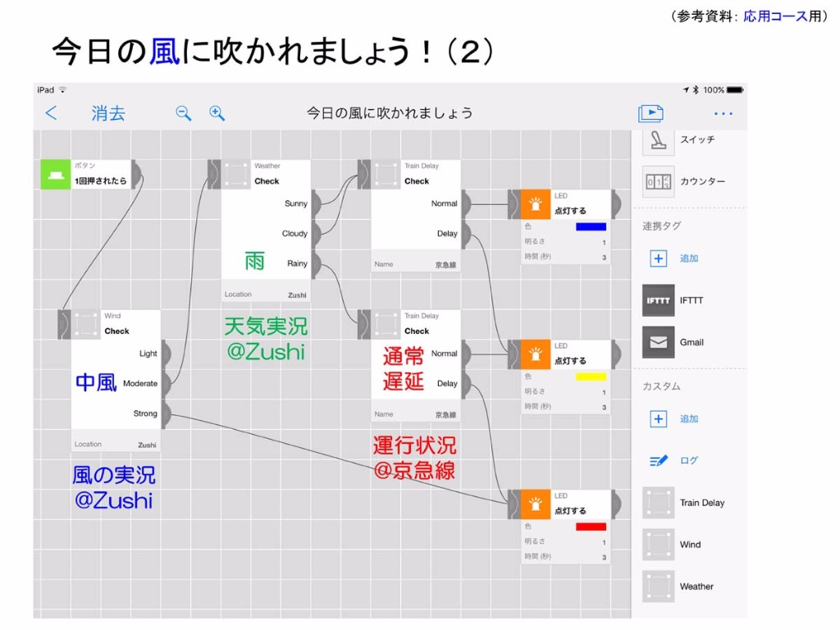Click the ボタン node's output connector
Image resolution: width=840 pixels, height=630 pixels.
[x=137, y=175]
